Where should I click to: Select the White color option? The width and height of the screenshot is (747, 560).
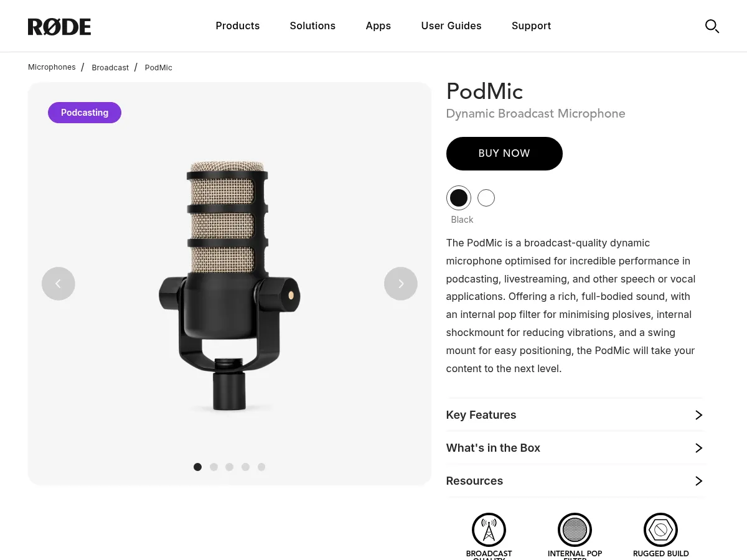(486, 197)
